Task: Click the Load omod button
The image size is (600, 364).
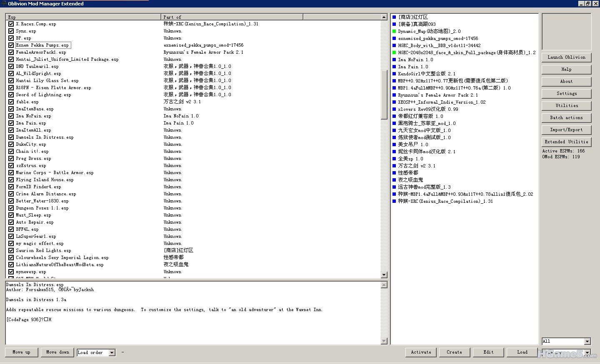Action: pos(522,352)
